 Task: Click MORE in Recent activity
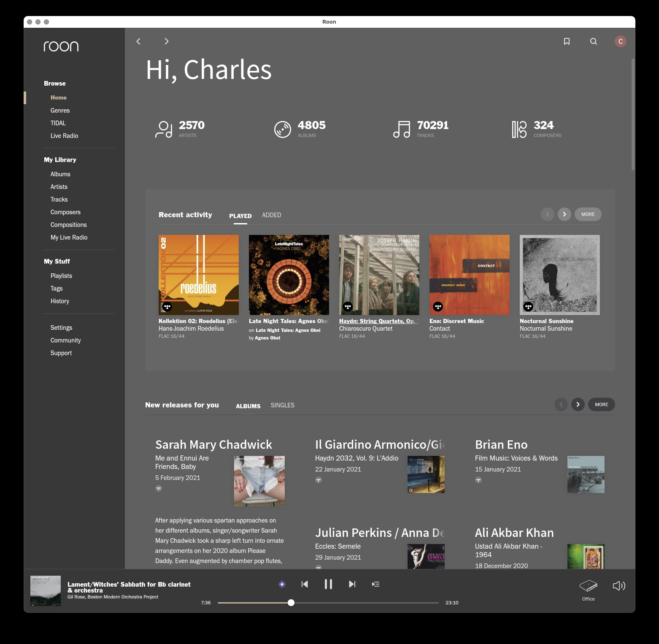click(588, 214)
